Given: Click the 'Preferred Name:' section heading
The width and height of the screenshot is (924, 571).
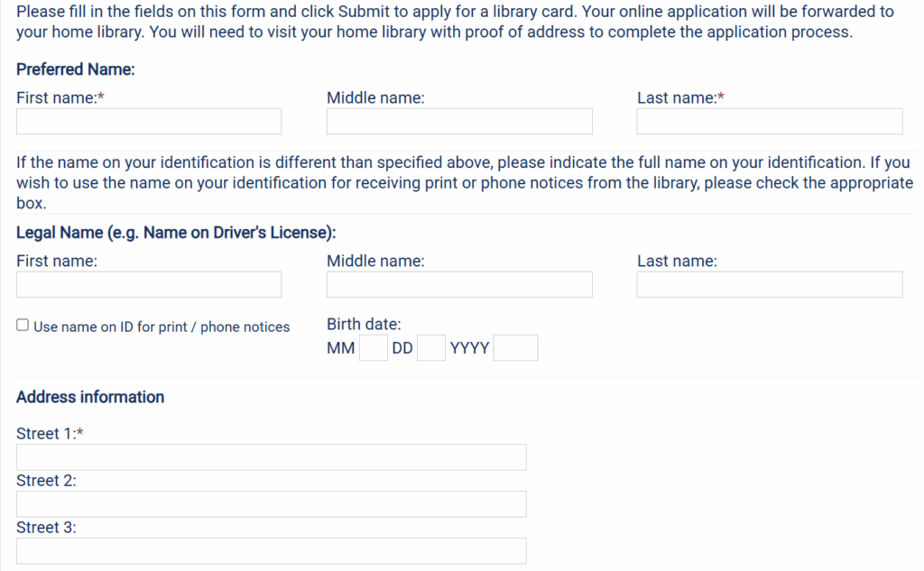Looking at the screenshot, I should coord(75,69).
